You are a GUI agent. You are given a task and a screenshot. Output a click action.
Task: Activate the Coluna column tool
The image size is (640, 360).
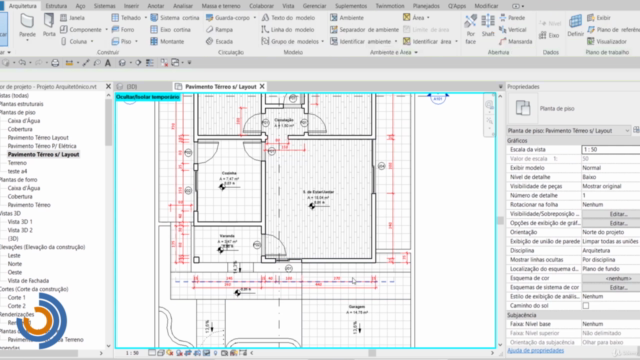tap(74, 42)
